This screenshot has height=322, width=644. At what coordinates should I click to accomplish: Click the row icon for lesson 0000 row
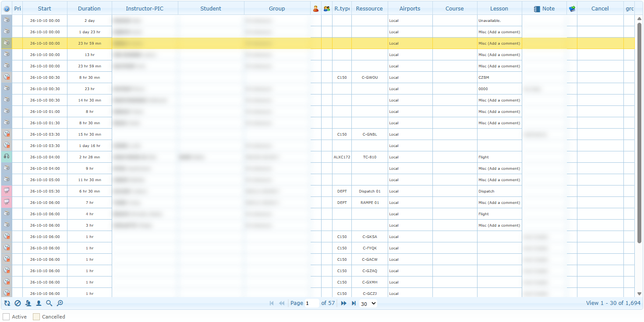[7, 89]
